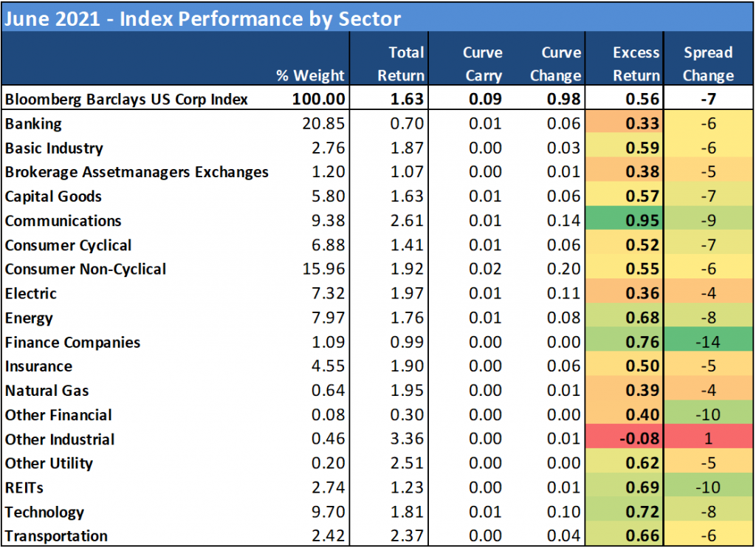The width and height of the screenshot is (756, 548).
Task: Select the REITs sector row label
Action: click(25, 488)
